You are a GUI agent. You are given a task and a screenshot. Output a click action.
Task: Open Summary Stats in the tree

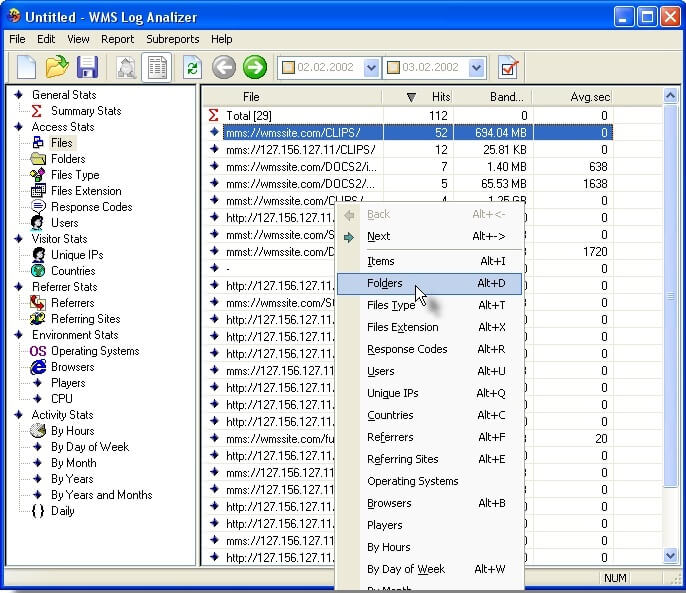[x=86, y=111]
